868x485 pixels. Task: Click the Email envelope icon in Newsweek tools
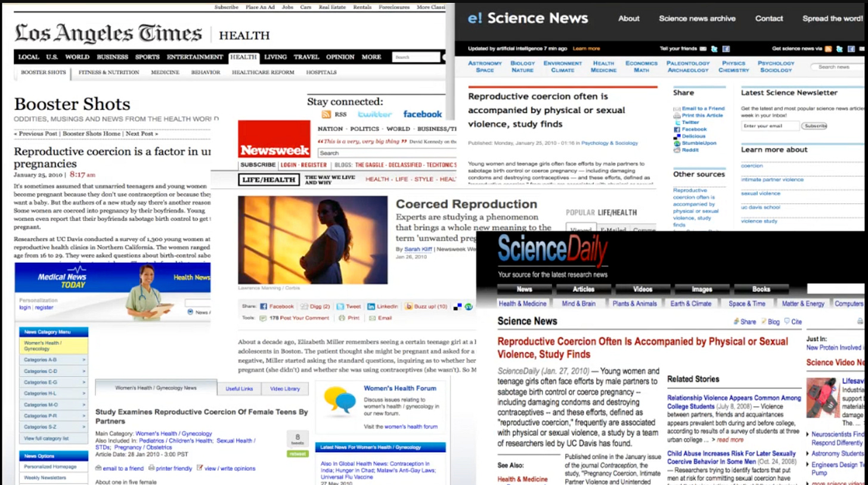coord(373,318)
